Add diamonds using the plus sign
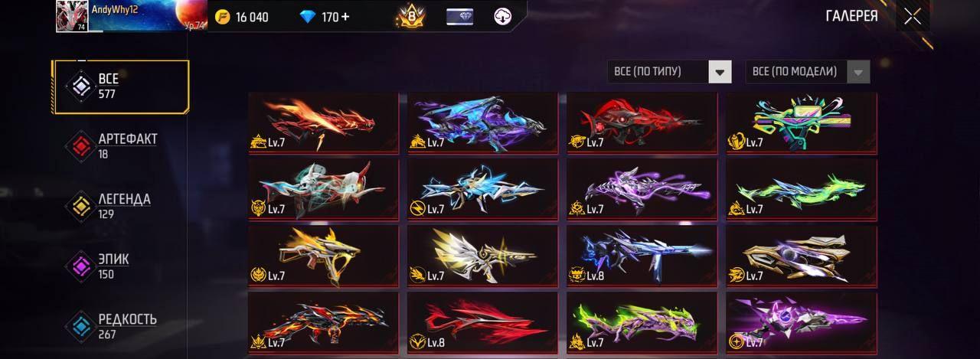 (345, 17)
